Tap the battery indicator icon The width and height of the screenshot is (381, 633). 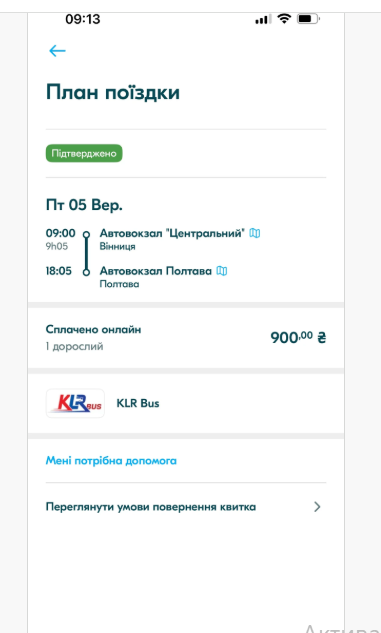coord(308,19)
